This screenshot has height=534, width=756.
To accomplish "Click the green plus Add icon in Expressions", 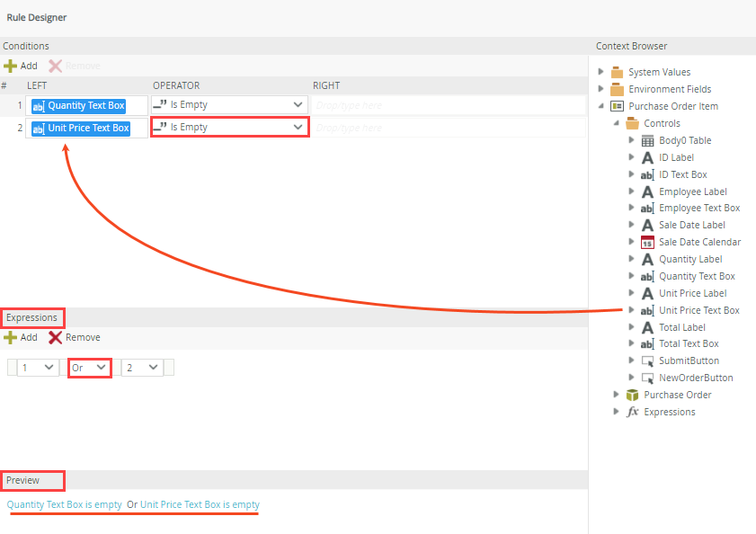I will [10, 337].
